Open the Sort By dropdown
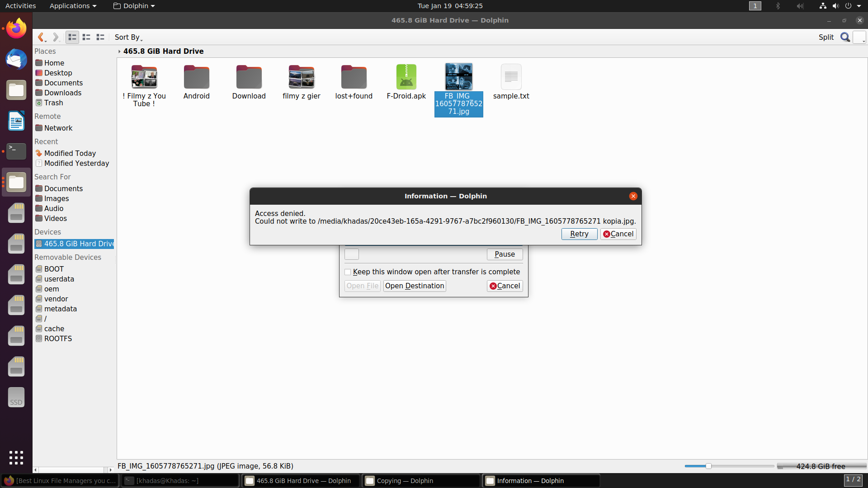 coord(128,37)
